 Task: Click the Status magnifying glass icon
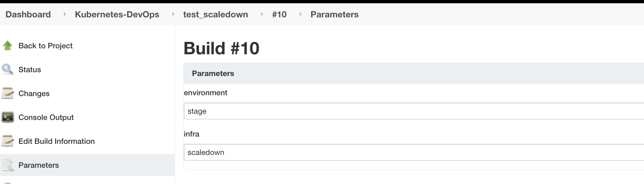(7, 69)
